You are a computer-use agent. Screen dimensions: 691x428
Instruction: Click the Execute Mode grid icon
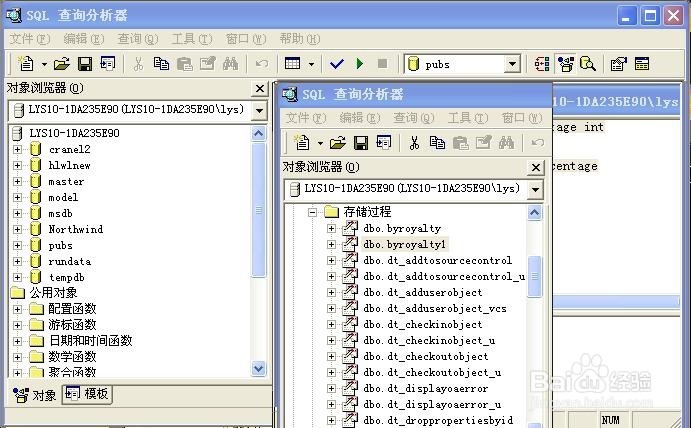point(292,63)
